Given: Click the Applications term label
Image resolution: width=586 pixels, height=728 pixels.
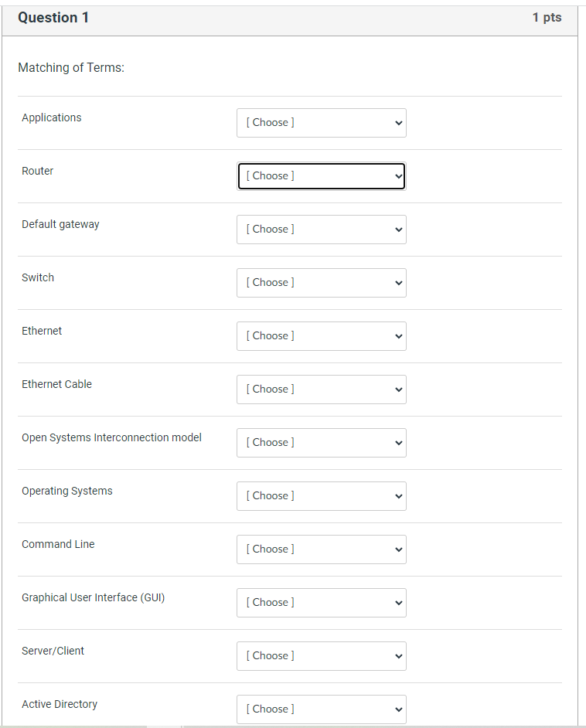Looking at the screenshot, I should [x=51, y=117].
